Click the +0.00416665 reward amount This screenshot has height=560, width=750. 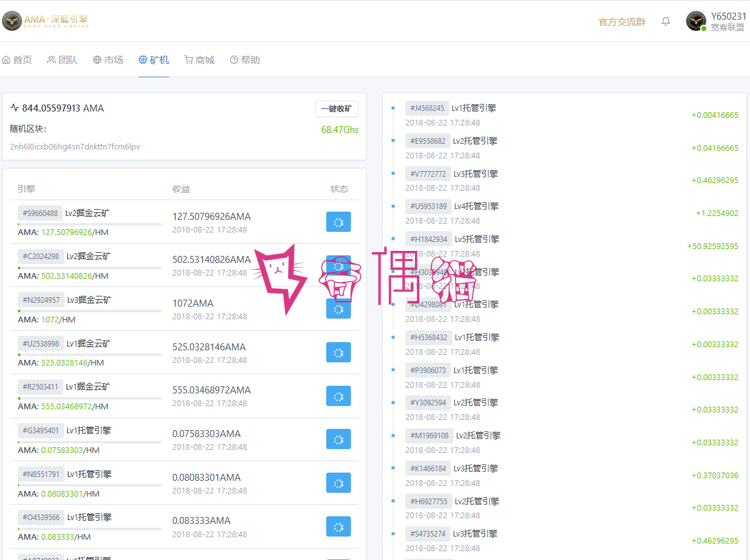pos(715,115)
